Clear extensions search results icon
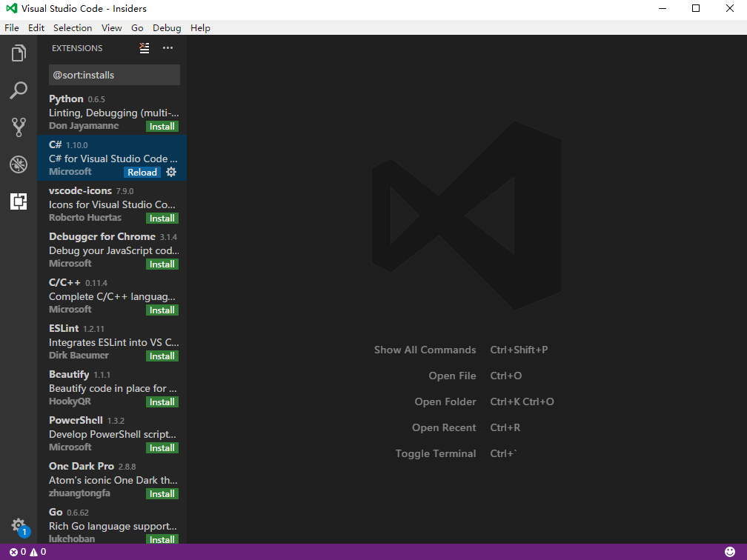The image size is (747, 560). click(x=145, y=48)
